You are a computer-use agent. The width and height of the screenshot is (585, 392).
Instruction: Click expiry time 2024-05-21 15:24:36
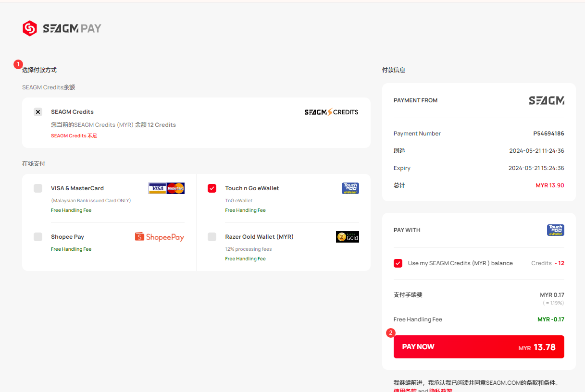pos(536,168)
